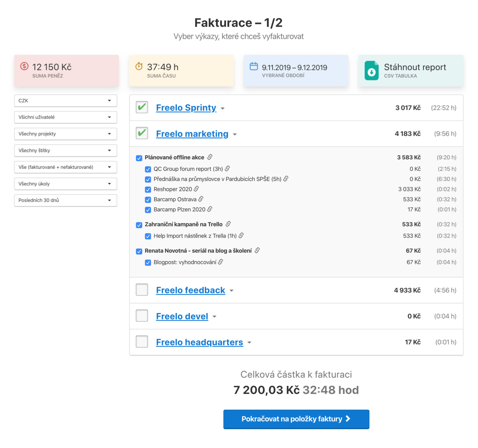Uncheck Zahraniční kampaně na Trello checkbox
478x448 pixels.
pyautogui.click(x=139, y=225)
